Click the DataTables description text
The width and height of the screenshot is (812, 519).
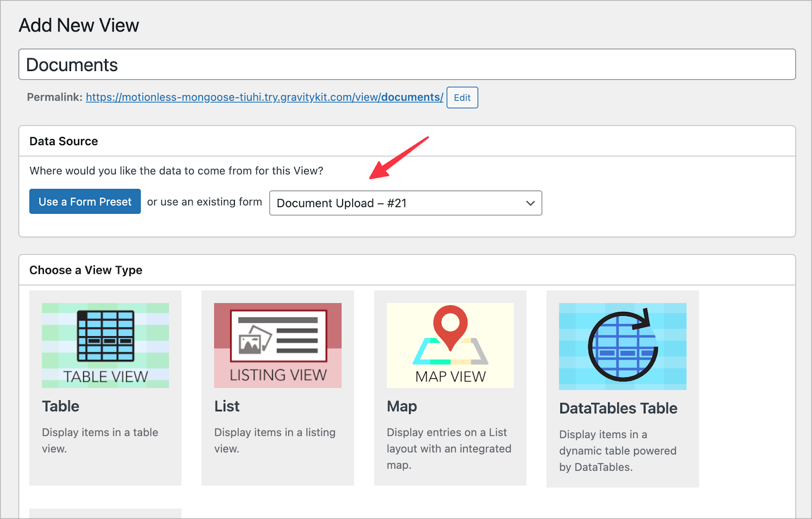[x=618, y=450]
